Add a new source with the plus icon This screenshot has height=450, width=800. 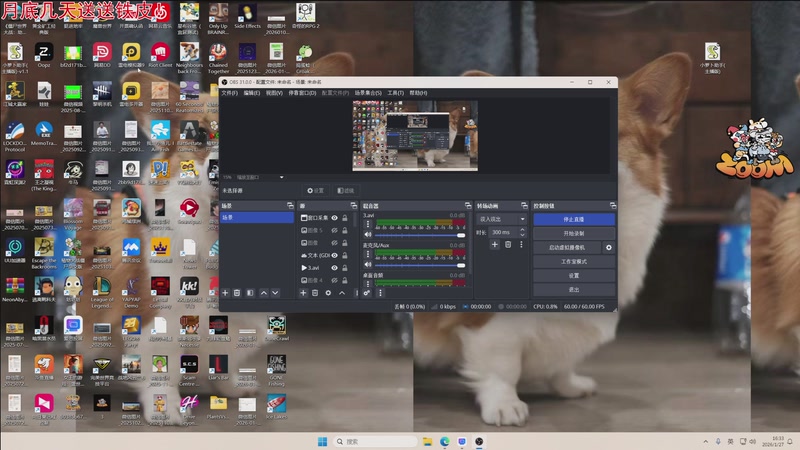(x=303, y=293)
